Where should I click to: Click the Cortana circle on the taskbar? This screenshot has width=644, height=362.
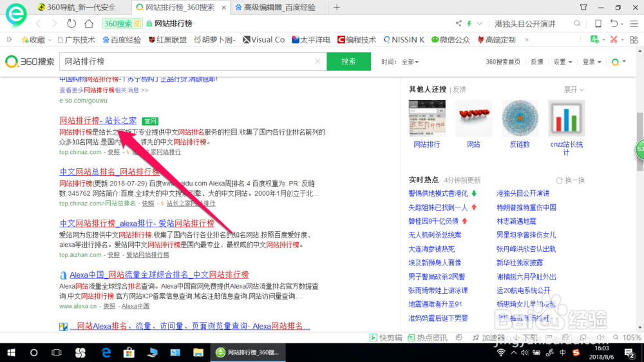[33, 352]
